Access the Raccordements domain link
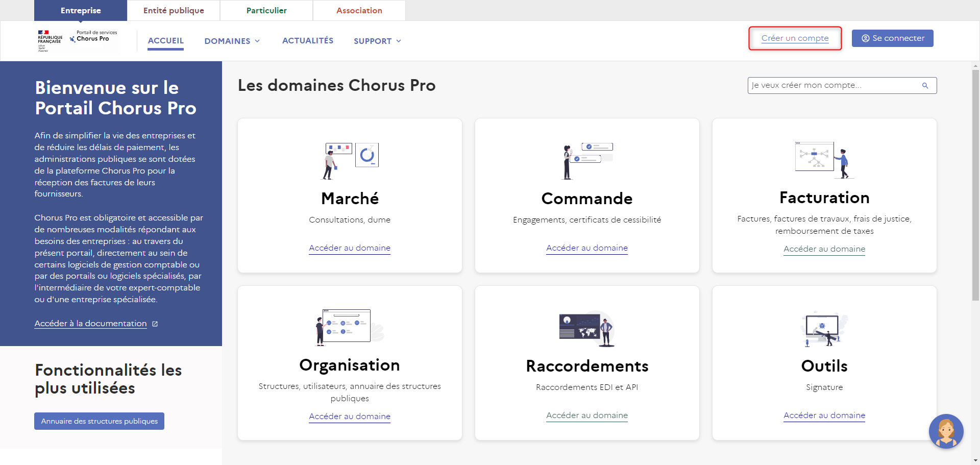980x465 pixels. tap(587, 415)
